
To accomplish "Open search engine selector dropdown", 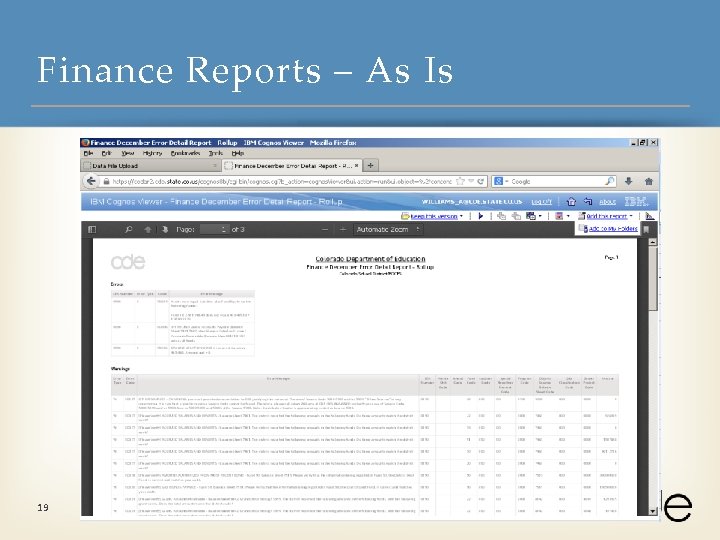I will click(x=501, y=181).
